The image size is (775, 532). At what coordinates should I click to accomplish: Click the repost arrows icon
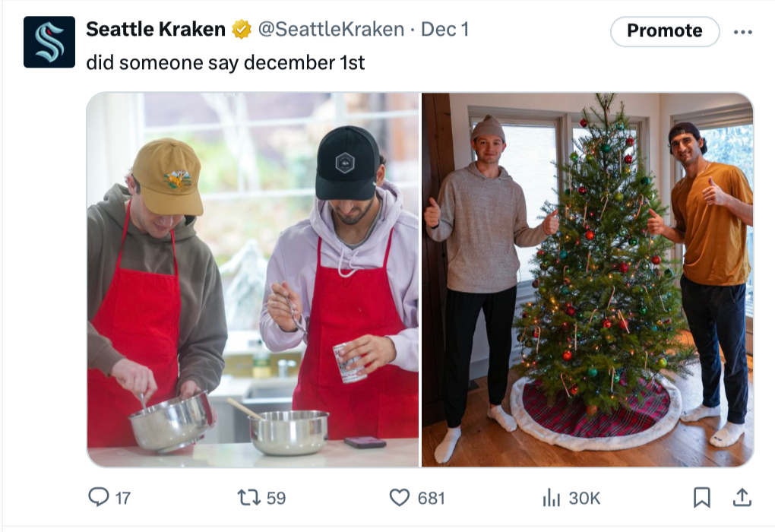(x=248, y=497)
